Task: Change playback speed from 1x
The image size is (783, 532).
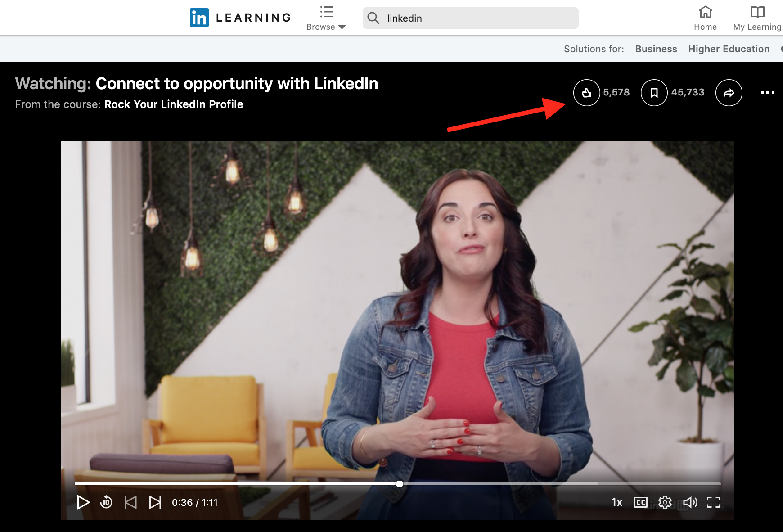Action: tap(616, 502)
